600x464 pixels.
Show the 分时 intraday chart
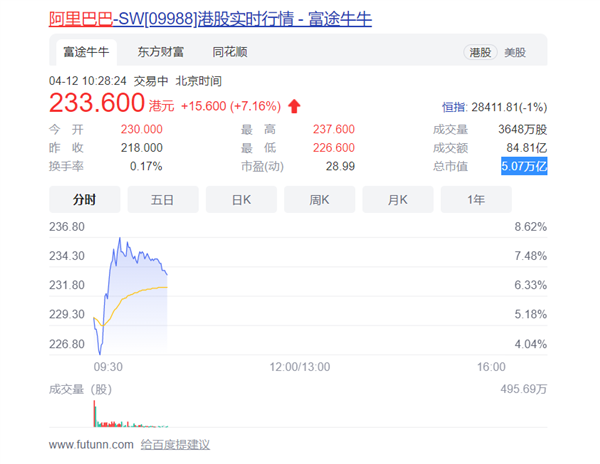(x=84, y=200)
